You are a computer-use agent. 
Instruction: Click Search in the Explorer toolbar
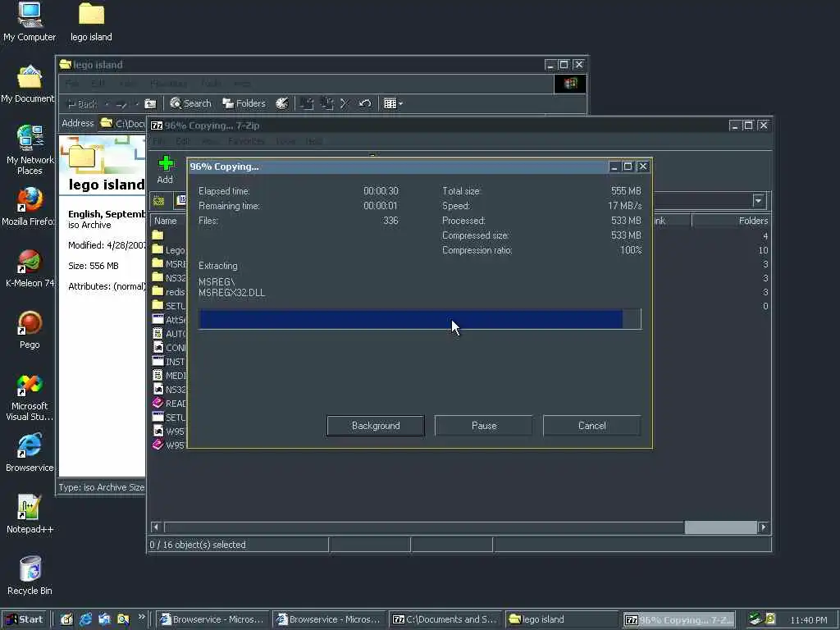coord(190,103)
